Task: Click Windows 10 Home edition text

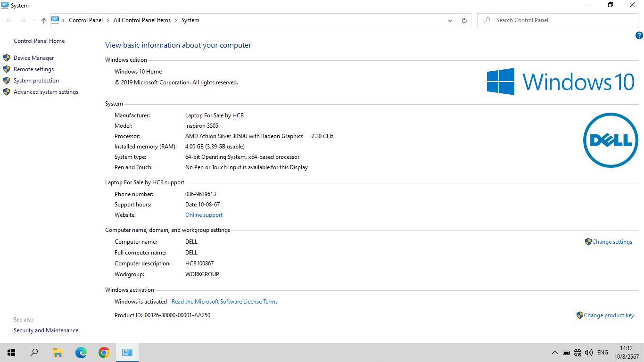Action: (x=138, y=72)
